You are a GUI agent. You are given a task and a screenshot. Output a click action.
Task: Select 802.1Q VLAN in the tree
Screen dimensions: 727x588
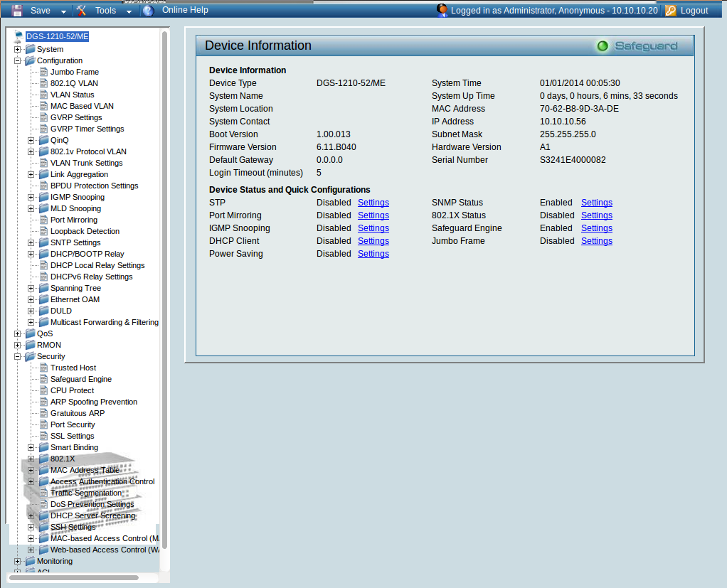pos(74,83)
